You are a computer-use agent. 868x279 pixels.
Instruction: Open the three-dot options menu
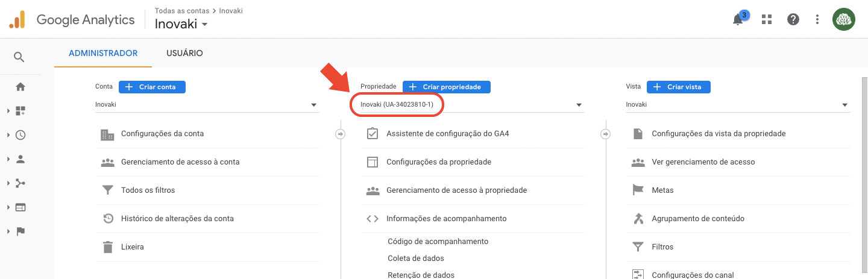(817, 19)
